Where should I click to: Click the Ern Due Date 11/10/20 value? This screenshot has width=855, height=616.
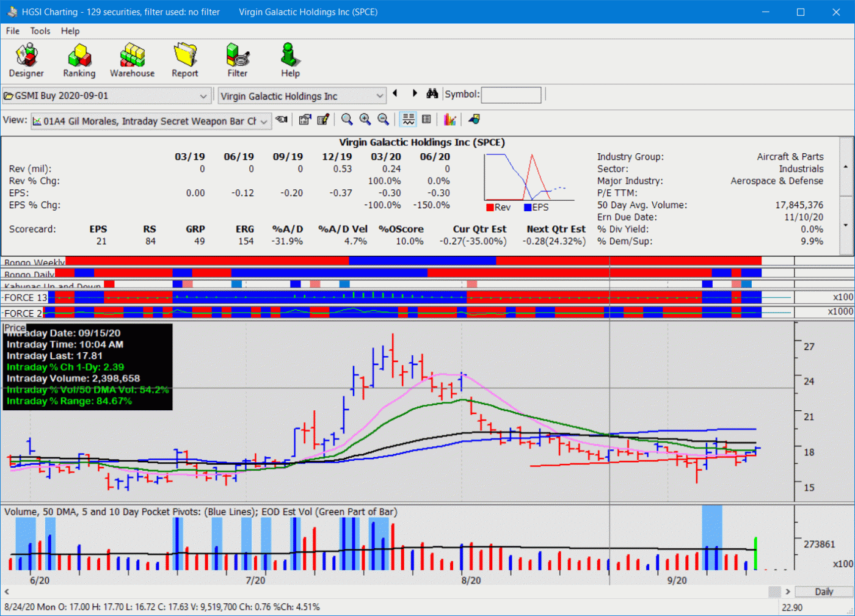pos(804,217)
